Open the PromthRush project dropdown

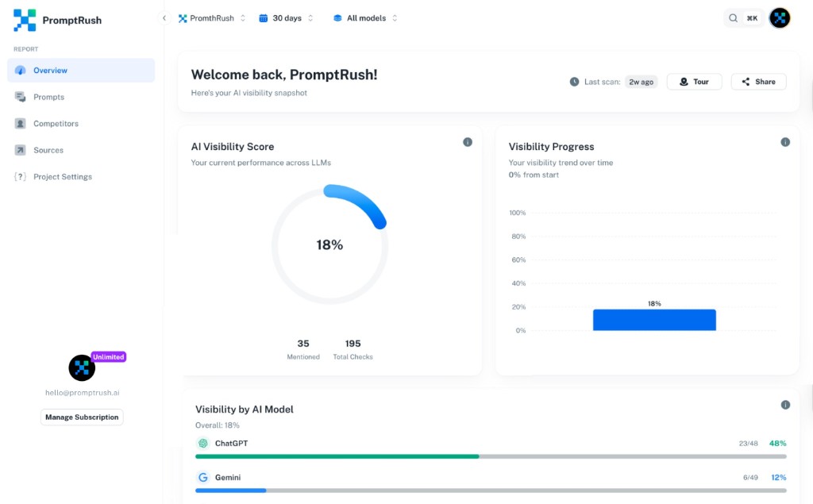click(x=212, y=18)
